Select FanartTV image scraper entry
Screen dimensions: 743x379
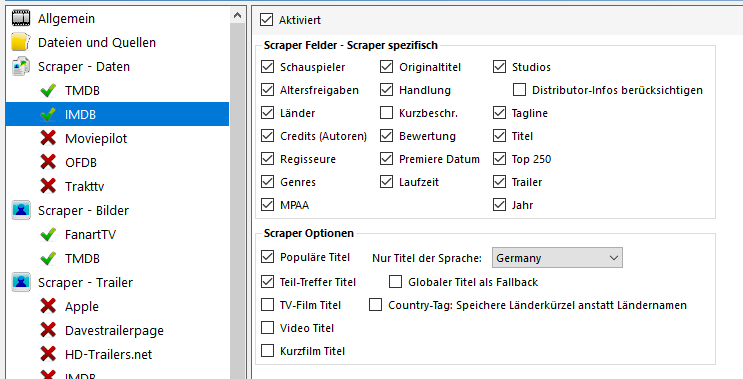90,235
